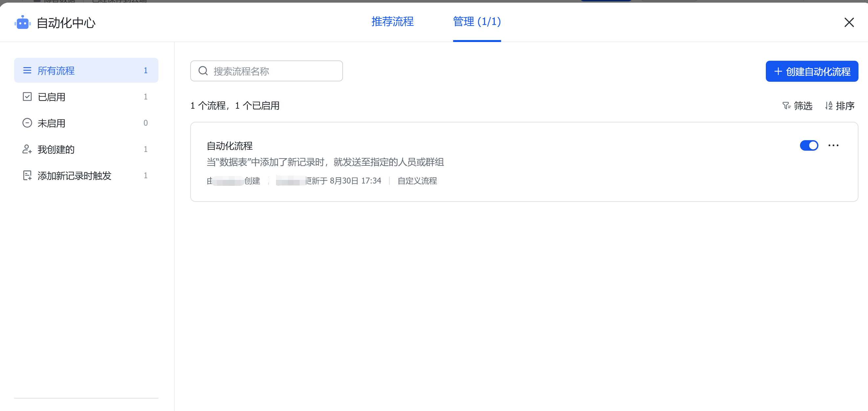Open the 排序 sort options
The image size is (868, 411).
point(844,106)
